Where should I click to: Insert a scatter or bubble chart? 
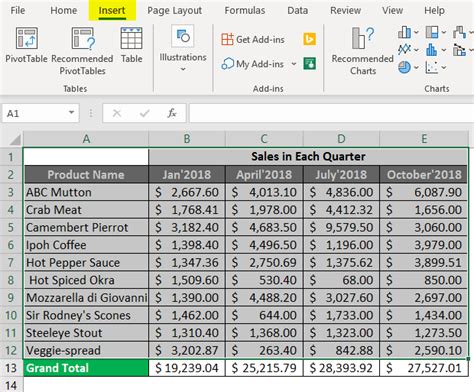pos(432,67)
